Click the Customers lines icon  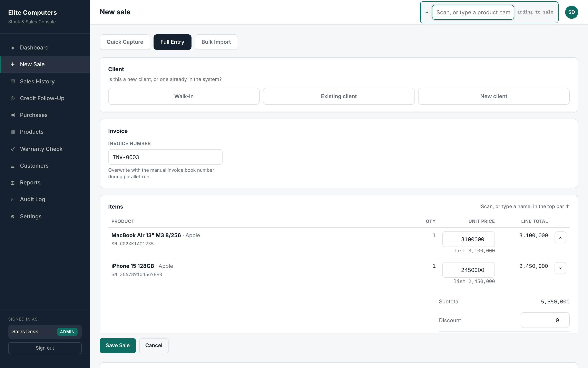coord(13,166)
